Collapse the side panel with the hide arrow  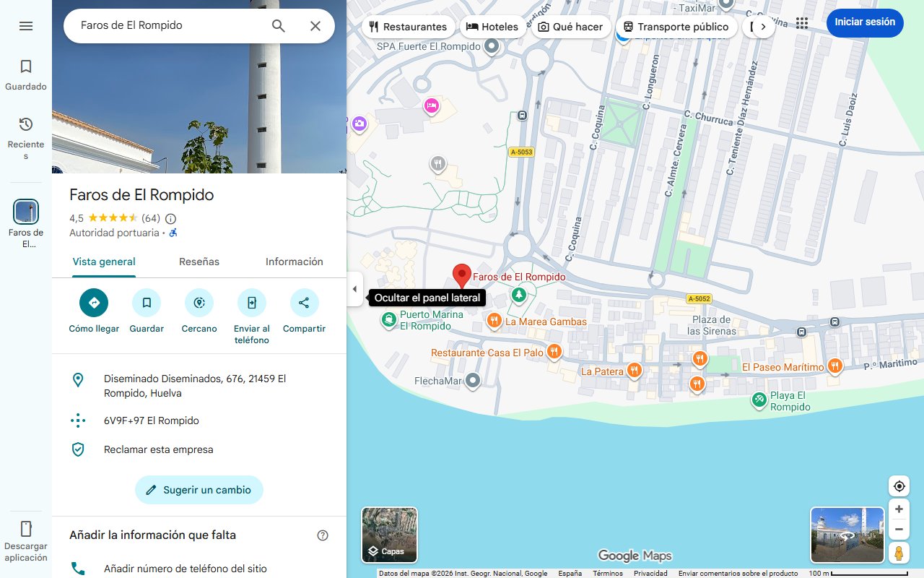click(x=354, y=289)
